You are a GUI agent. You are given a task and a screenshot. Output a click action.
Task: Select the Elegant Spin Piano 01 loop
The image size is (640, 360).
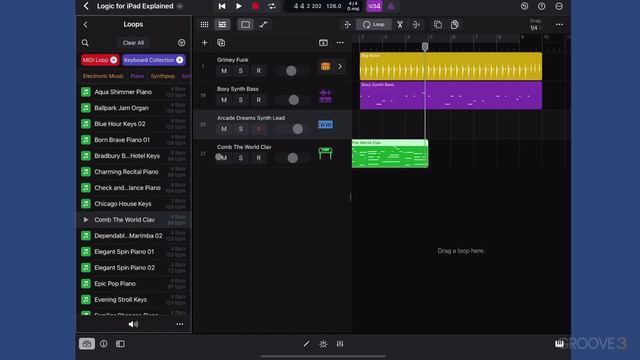pos(134,251)
